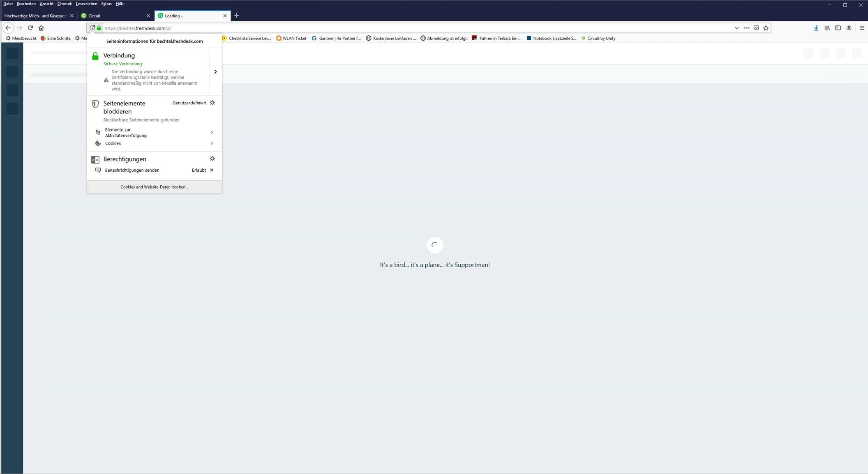Click Cookies und Website-Daten löschen
The width and height of the screenshot is (868, 474).
pos(155,187)
